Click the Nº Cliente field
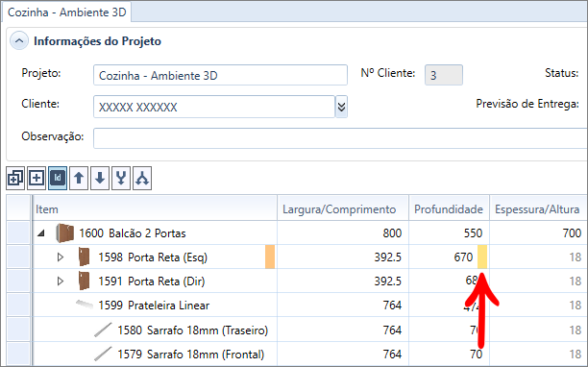Image resolution: width=588 pixels, height=367 pixels. [444, 75]
